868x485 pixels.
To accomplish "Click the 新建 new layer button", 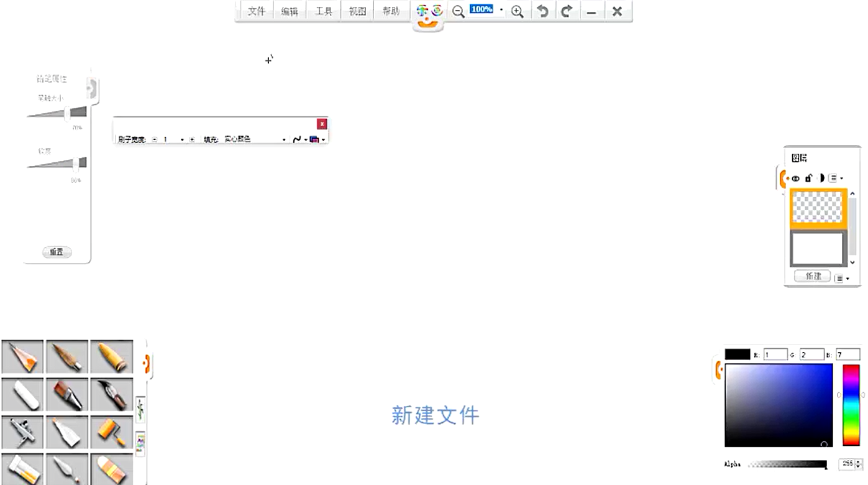I will (813, 276).
